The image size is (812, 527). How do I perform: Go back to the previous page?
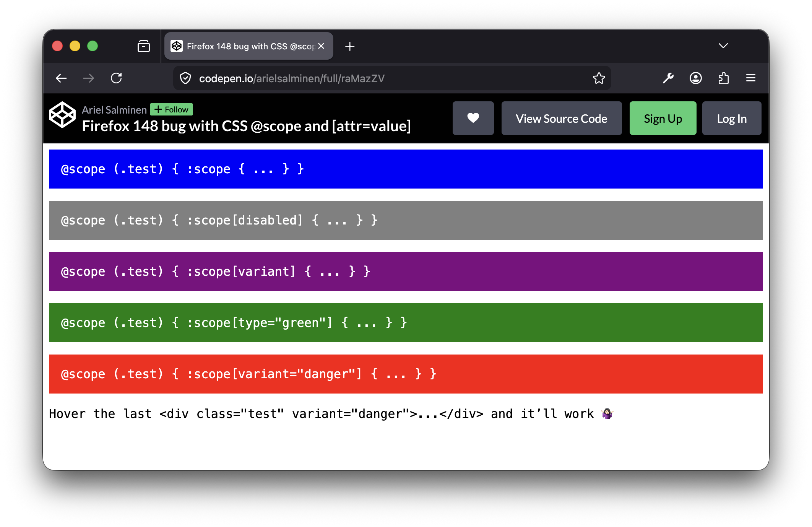(x=61, y=78)
